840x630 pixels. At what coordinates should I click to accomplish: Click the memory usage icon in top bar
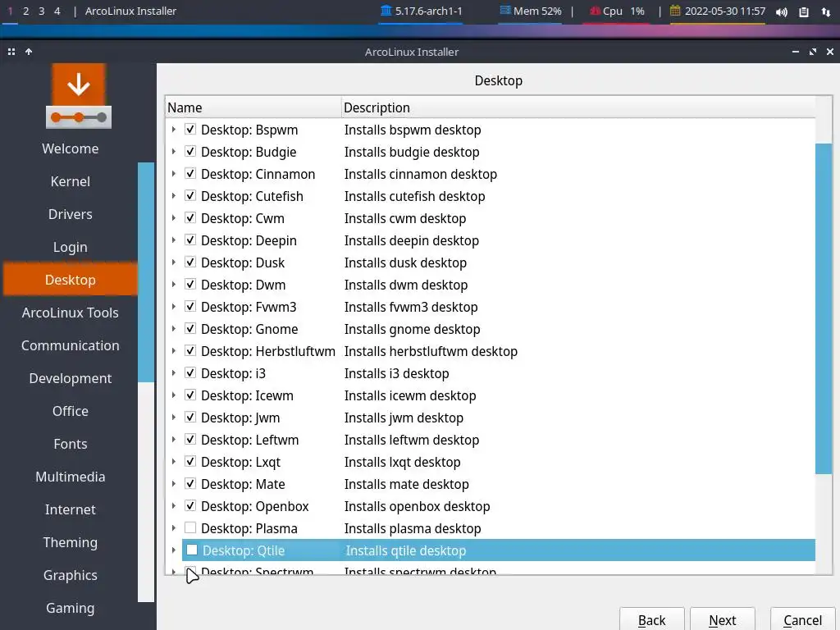pos(504,10)
